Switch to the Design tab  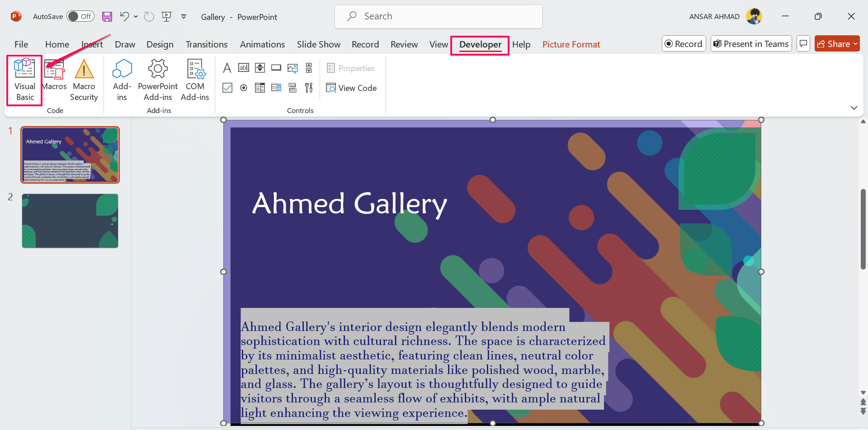pos(160,44)
